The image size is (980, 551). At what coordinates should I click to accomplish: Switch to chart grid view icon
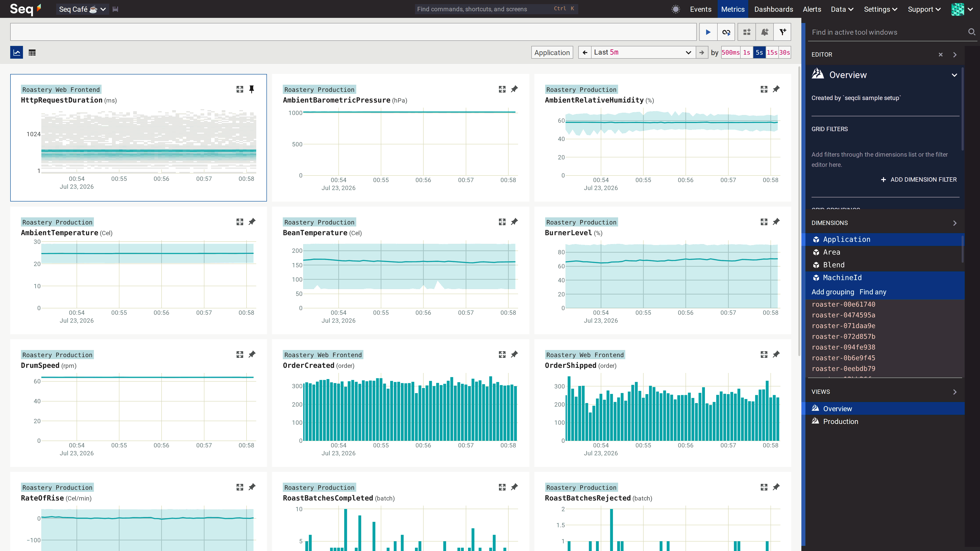tap(17, 53)
